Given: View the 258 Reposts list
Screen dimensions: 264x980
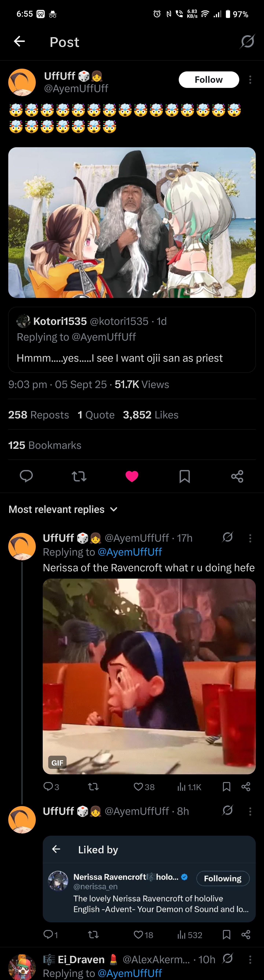Looking at the screenshot, I should click(x=38, y=415).
